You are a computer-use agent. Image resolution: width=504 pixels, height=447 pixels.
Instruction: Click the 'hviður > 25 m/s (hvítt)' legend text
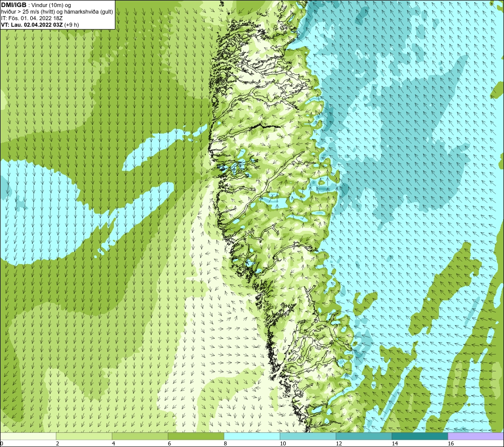coord(28,12)
